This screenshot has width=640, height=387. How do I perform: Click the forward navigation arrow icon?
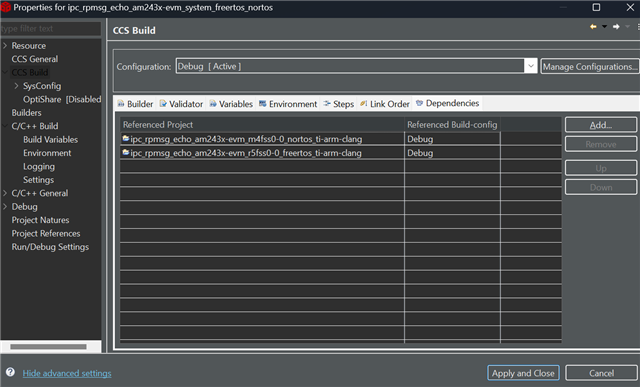616,27
